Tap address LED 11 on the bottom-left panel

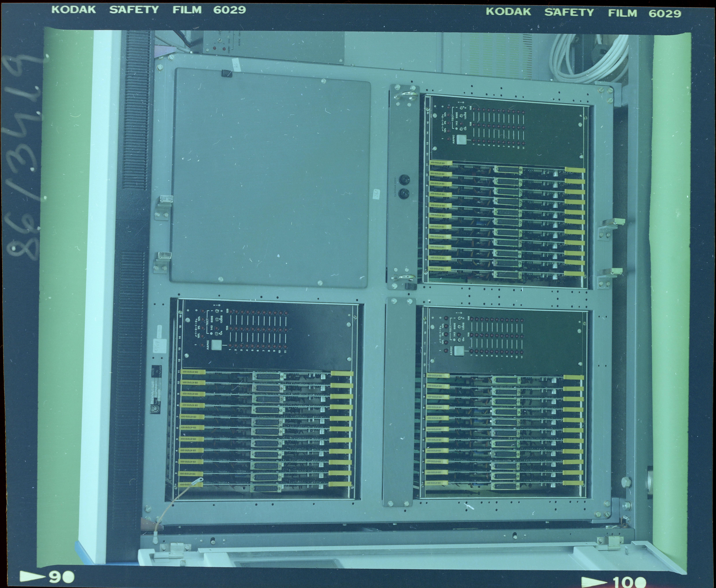285,347
